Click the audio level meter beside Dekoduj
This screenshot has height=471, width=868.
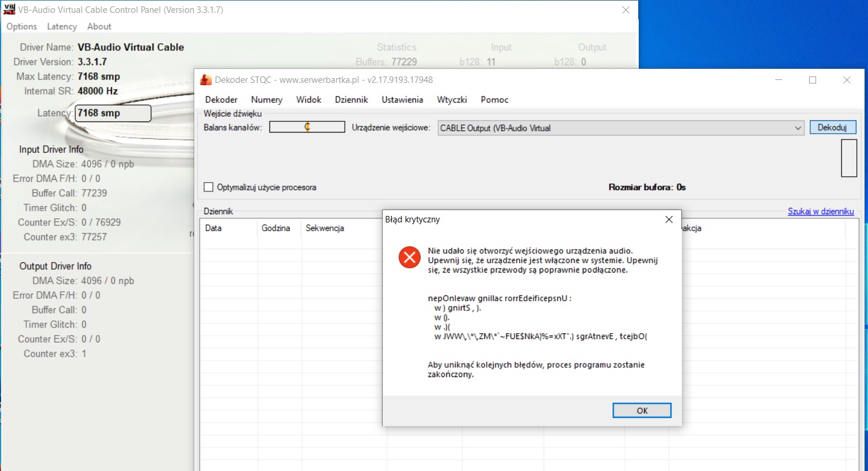click(849, 158)
